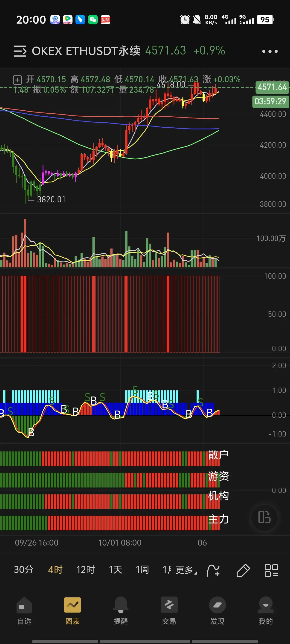Tap the 头条 notification icon
Screen dimensions: 290x644
[x=105, y=20]
